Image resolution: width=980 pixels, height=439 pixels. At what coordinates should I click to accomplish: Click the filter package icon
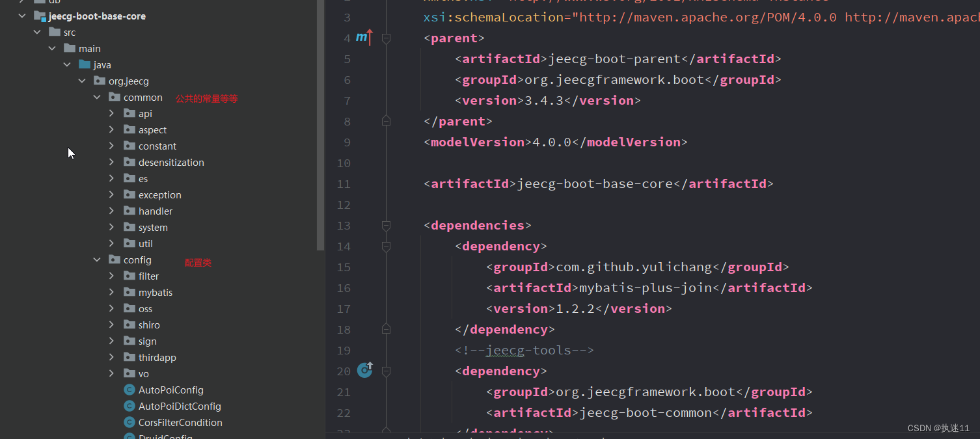pos(129,276)
